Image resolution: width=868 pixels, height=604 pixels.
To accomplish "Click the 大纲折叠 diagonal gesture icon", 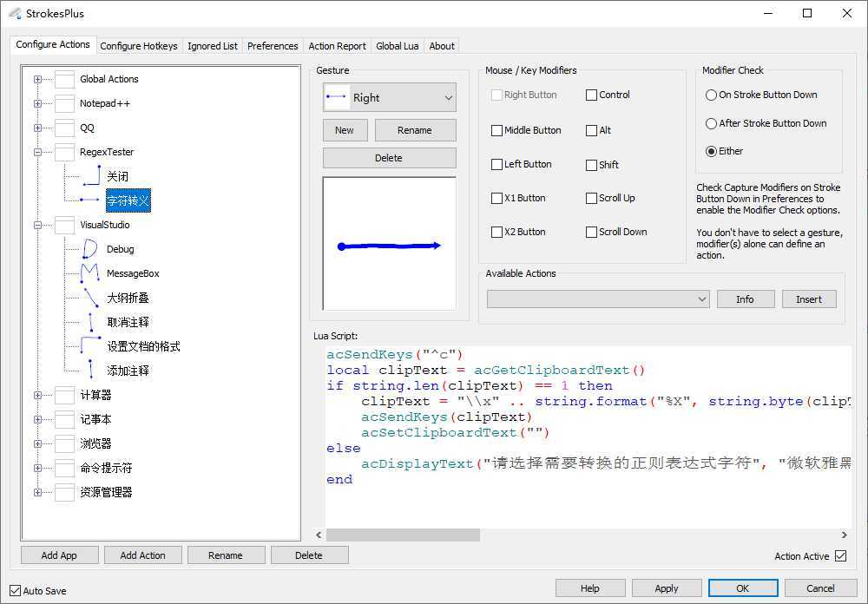I will 91,298.
